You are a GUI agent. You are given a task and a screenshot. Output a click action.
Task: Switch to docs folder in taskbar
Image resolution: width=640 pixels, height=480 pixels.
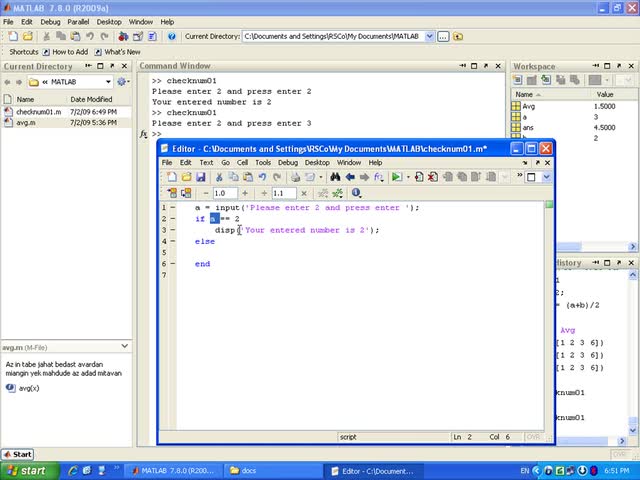point(272,471)
